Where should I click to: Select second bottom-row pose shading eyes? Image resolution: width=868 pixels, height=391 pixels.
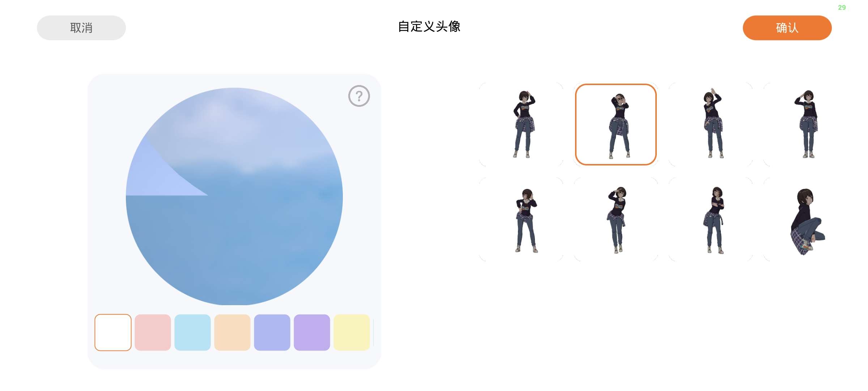tap(616, 219)
